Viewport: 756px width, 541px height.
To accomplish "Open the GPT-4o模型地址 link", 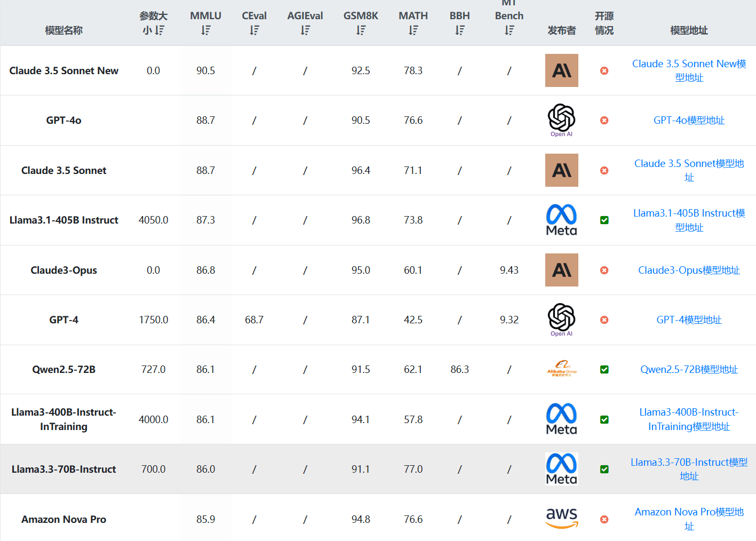I will click(689, 121).
